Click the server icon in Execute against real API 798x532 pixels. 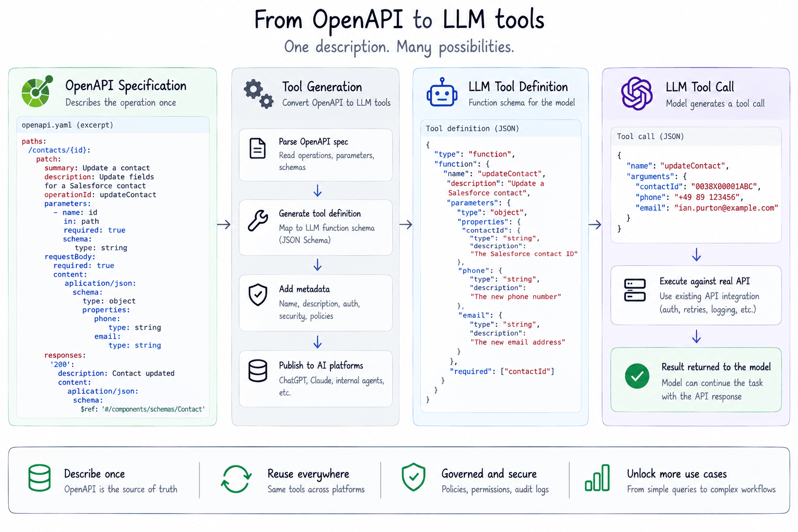(635, 290)
